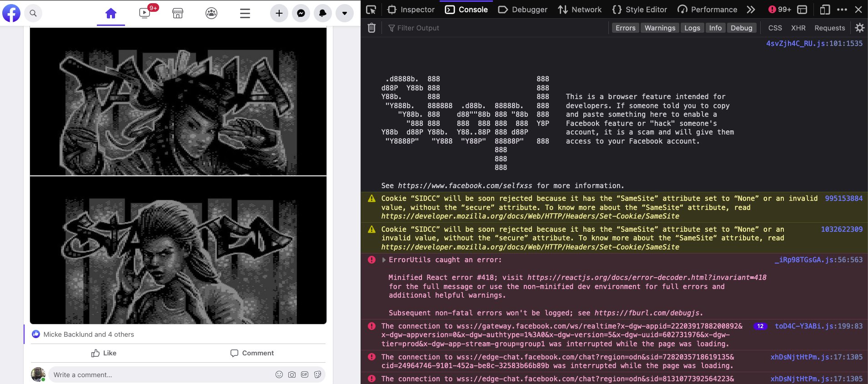Screen dimensions: 868x384
Task: Activate element picker in DevTools
Action: click(x=371, y=10)
